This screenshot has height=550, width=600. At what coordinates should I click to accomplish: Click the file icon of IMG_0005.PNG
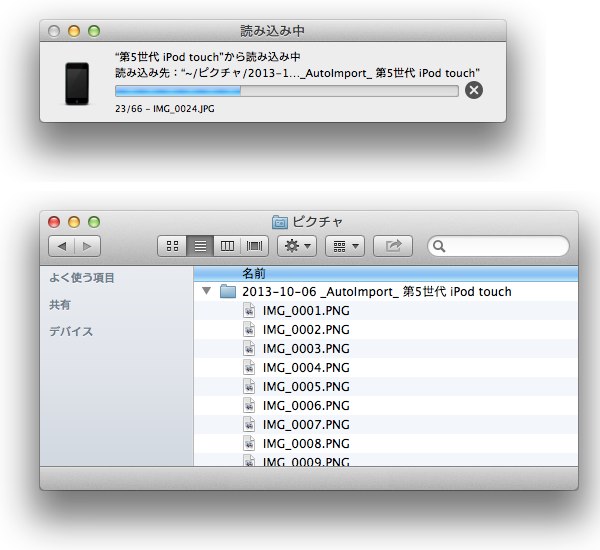[249, 387]
